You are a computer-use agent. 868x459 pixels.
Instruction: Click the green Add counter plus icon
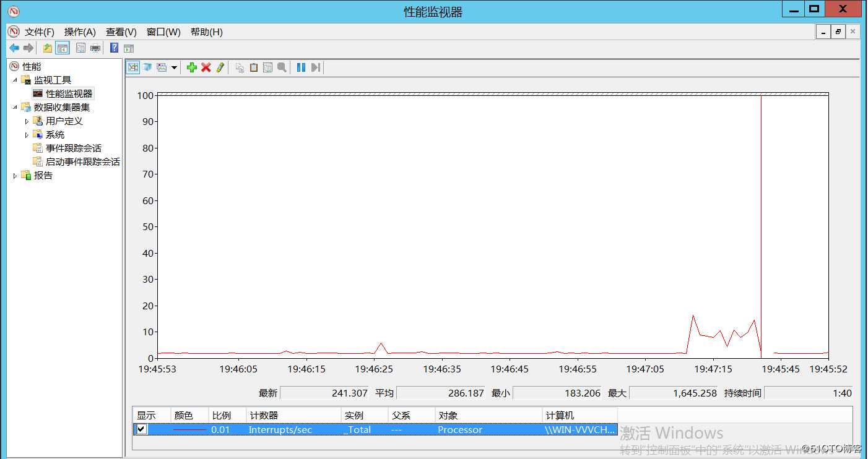coord(192,67)
